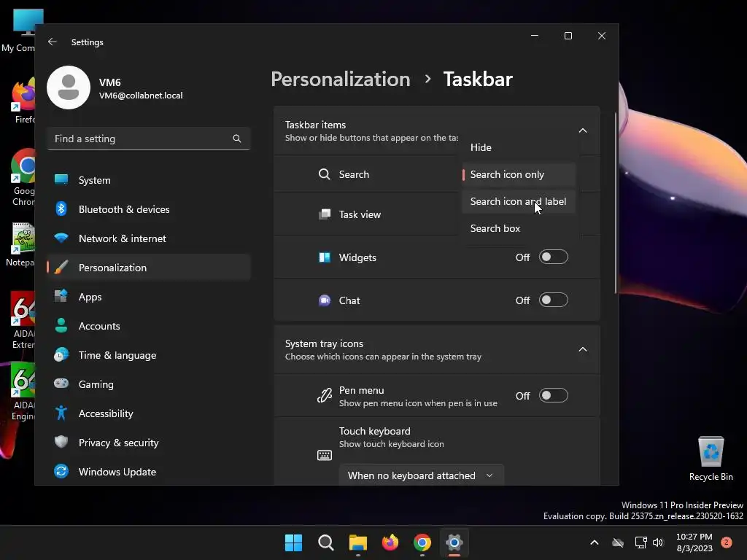
Task: Select Search icon only option
Action: (x=519, y=174)
